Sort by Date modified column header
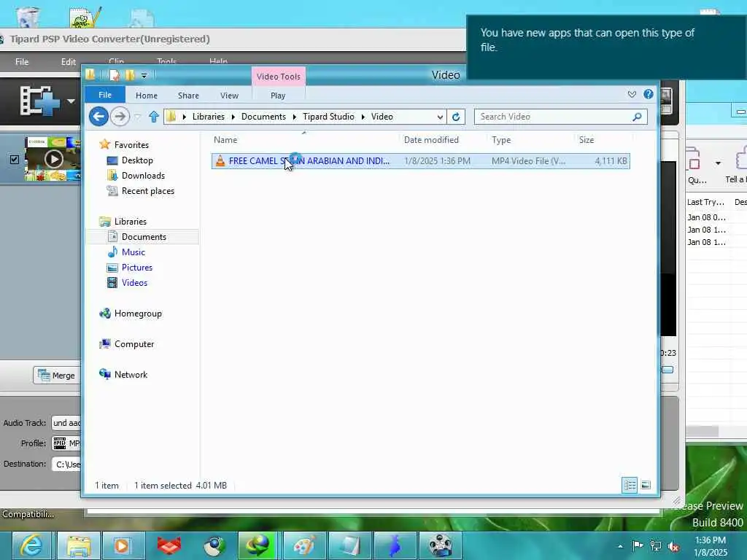747x560 pixels. point(431,140)
